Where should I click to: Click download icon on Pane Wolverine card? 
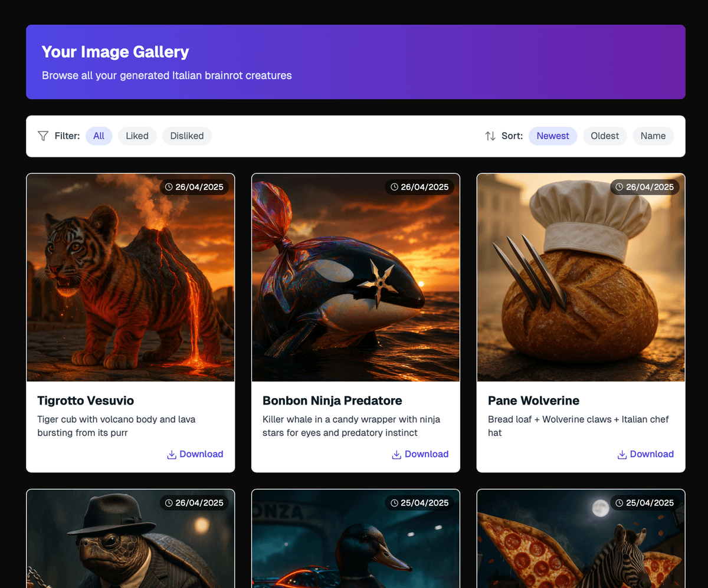pyautogui.click(x=622, y=455)
